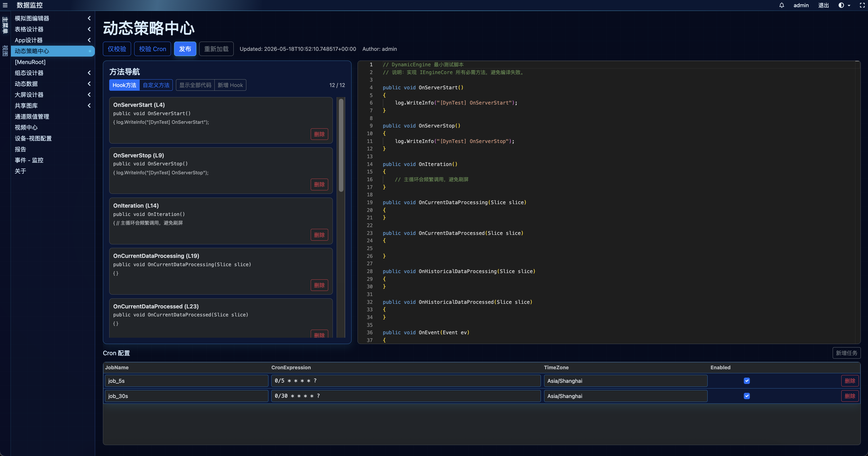Click the admin user name
Image resolution: width=868 pixels, height=456 pixels.
click(801, 5)
